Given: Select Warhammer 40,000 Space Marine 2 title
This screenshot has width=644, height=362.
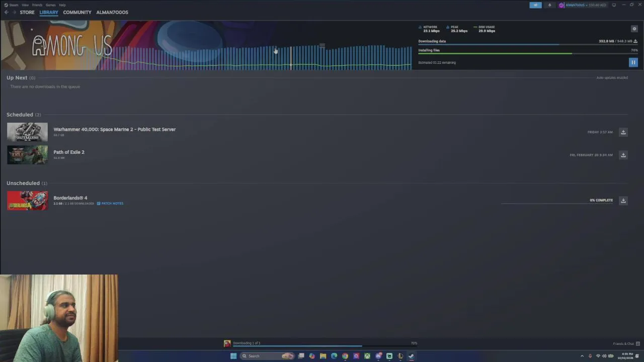Looking at the screenshot, I should (115, 129).
